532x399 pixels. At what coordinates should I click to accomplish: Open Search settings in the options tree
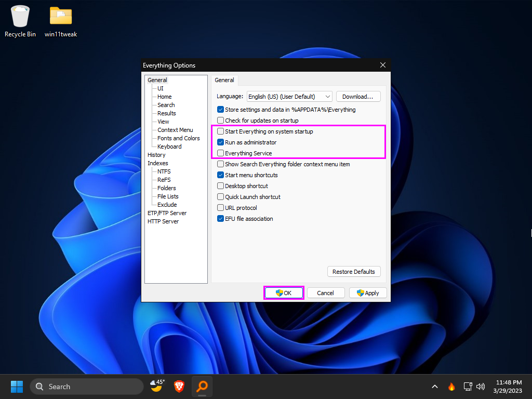click(x=166, y=105)
